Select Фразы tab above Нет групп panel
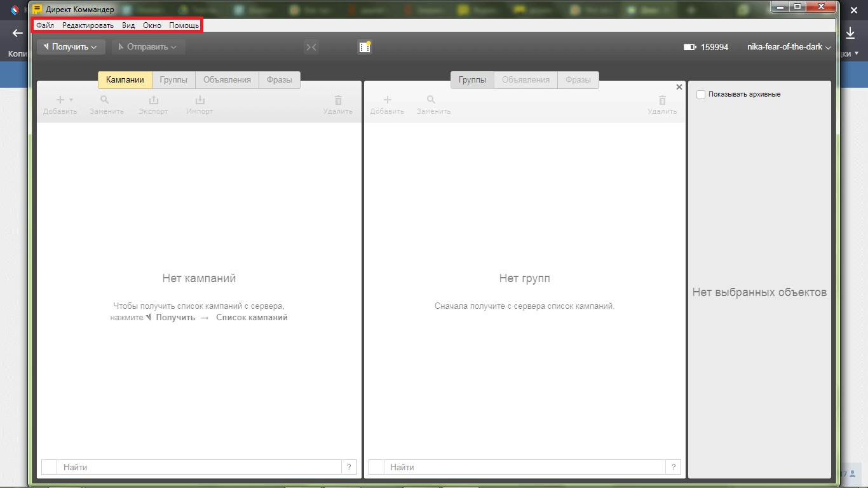This screenshot has width=868, height=488. 578,80
